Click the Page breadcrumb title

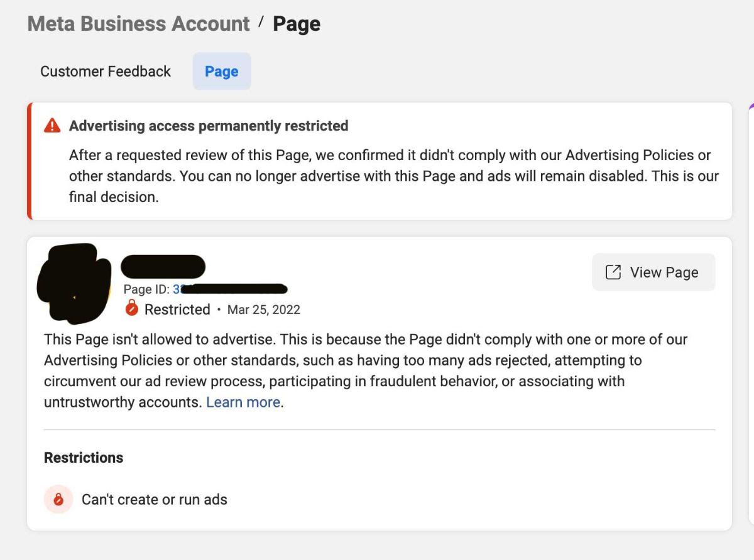coord(297,24)
